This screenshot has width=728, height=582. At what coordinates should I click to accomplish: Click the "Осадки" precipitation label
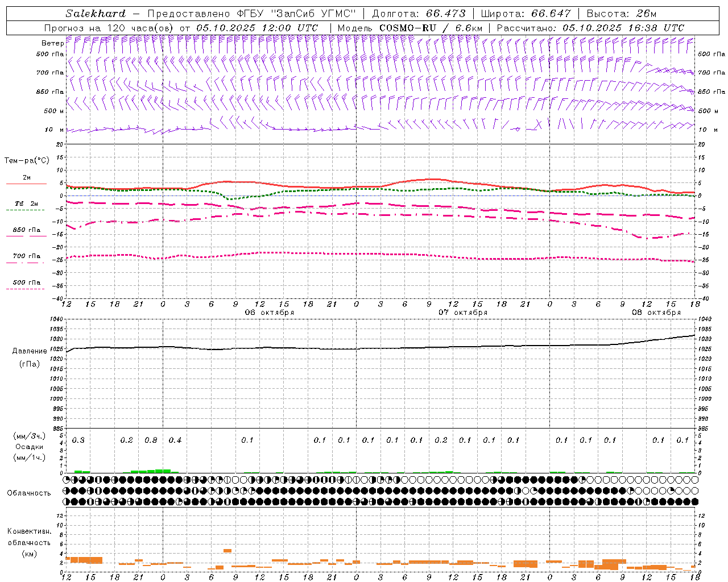[30, 447]
